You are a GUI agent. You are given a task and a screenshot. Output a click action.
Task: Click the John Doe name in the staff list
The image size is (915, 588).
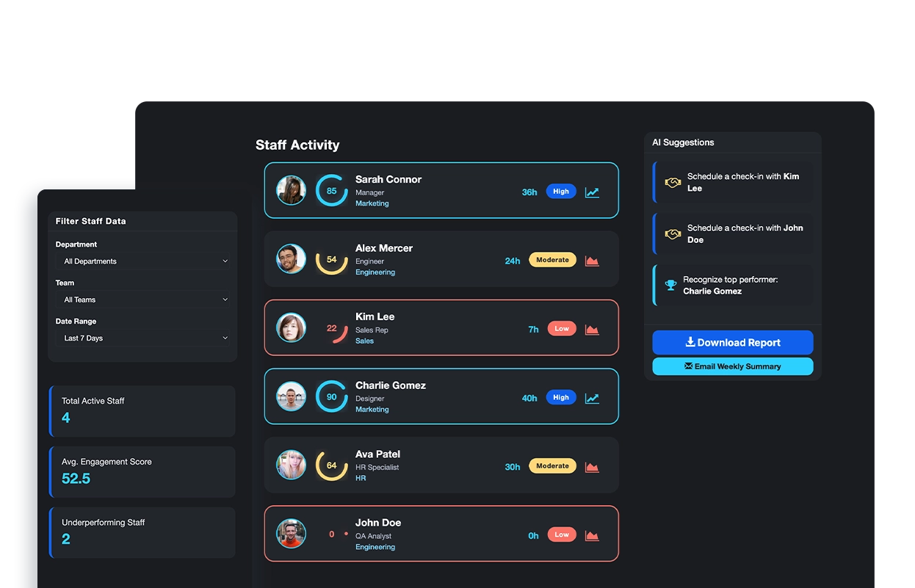[378, 523]
